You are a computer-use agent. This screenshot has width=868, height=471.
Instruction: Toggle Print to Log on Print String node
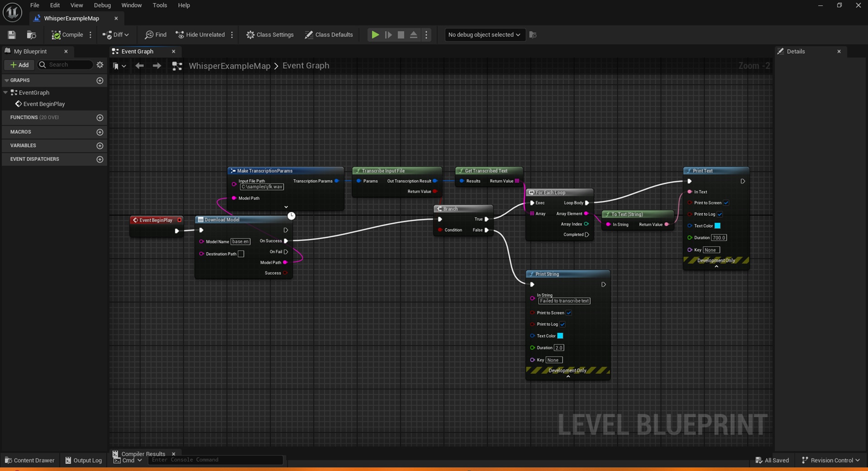coord(563,324)
